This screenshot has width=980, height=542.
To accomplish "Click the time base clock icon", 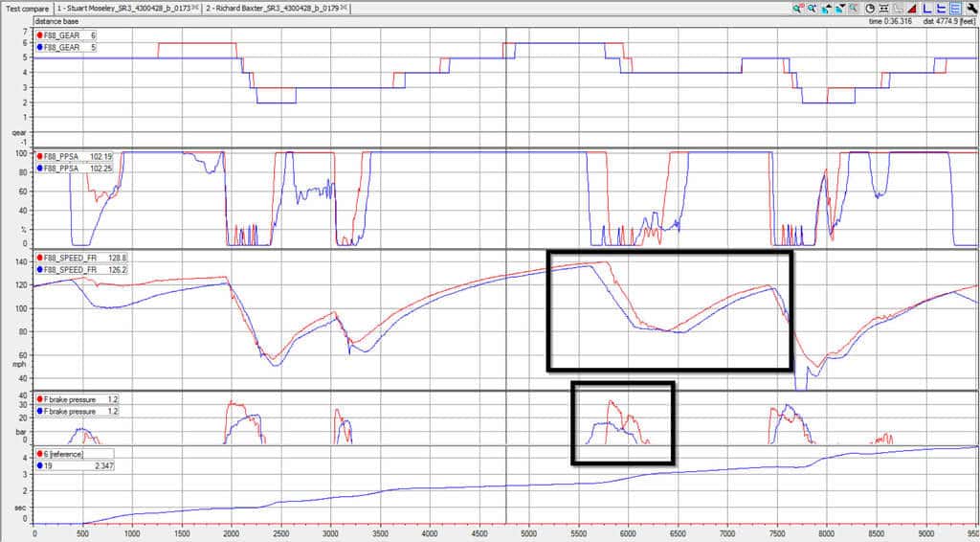I will click(870, 9).
